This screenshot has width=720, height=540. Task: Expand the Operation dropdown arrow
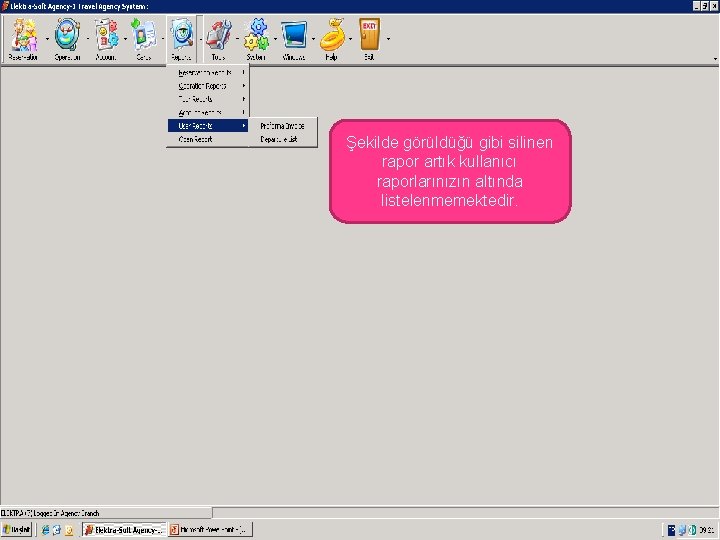tap(88, 39)
